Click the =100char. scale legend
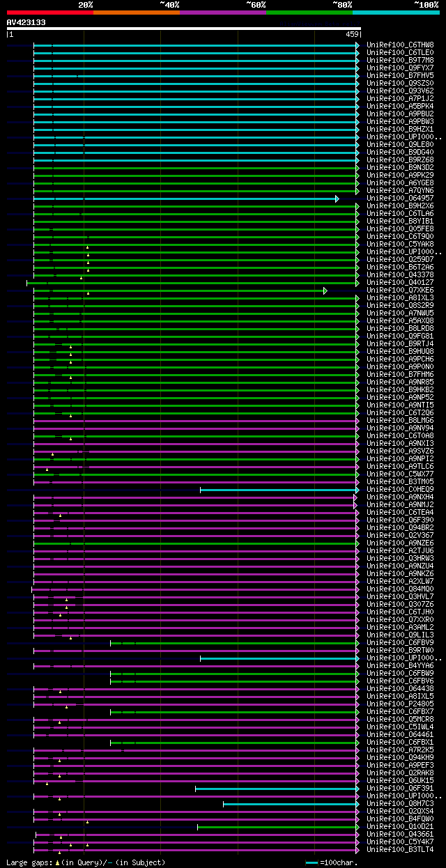The image size is (446, 868). (331, 862)
